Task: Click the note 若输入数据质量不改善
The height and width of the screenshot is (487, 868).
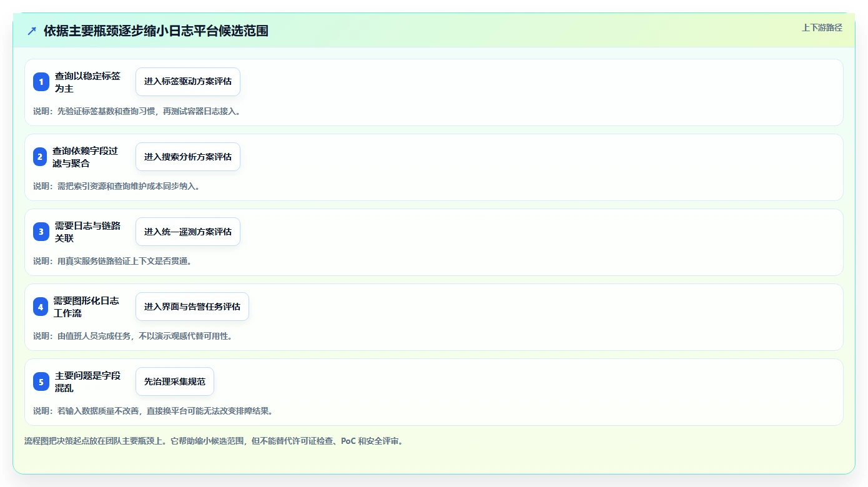Action: coord(98,411)
